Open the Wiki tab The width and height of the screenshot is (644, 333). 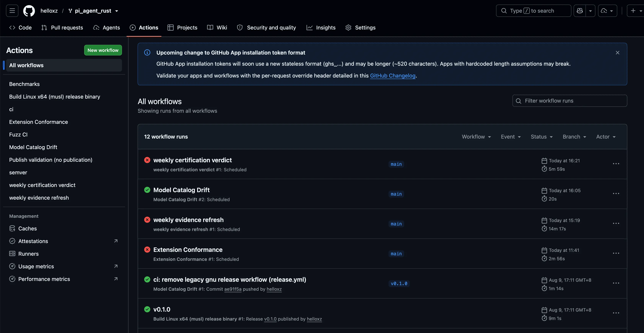217,28
